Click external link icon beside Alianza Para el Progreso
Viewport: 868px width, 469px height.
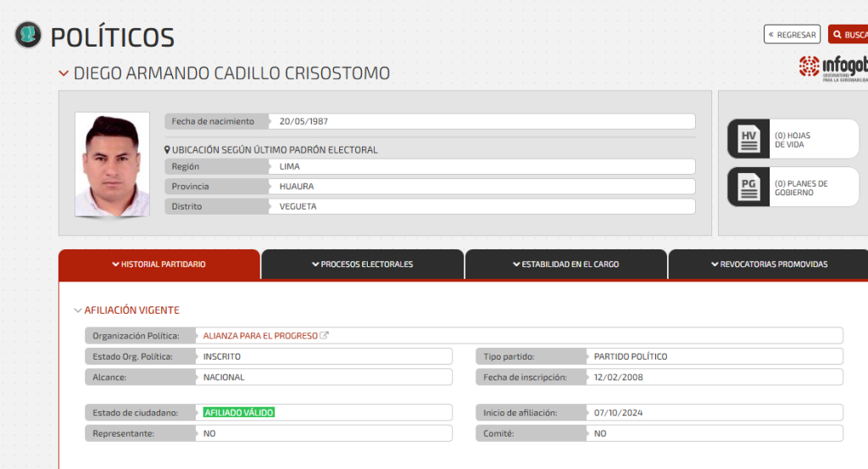(325, 336)
